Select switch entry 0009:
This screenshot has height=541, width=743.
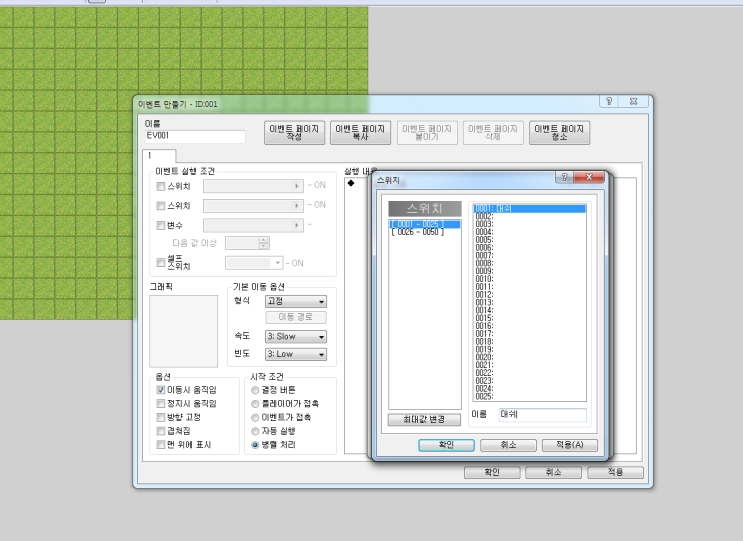[530, 271]
